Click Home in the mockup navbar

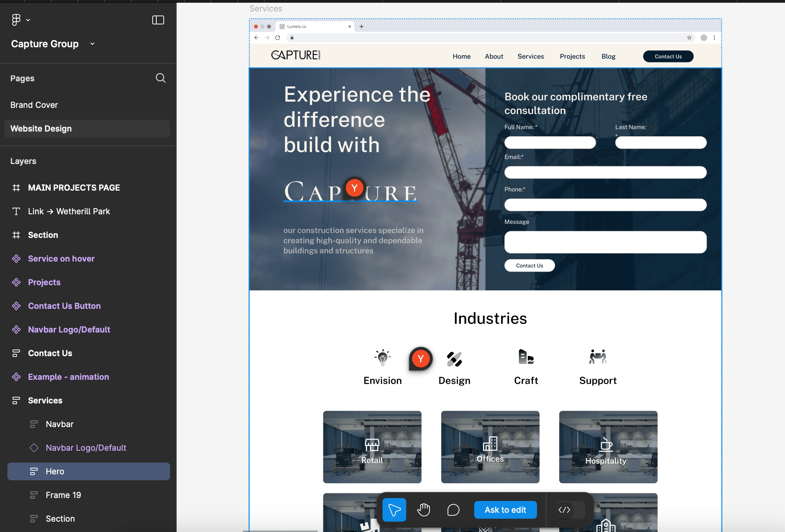coord(462,57)
